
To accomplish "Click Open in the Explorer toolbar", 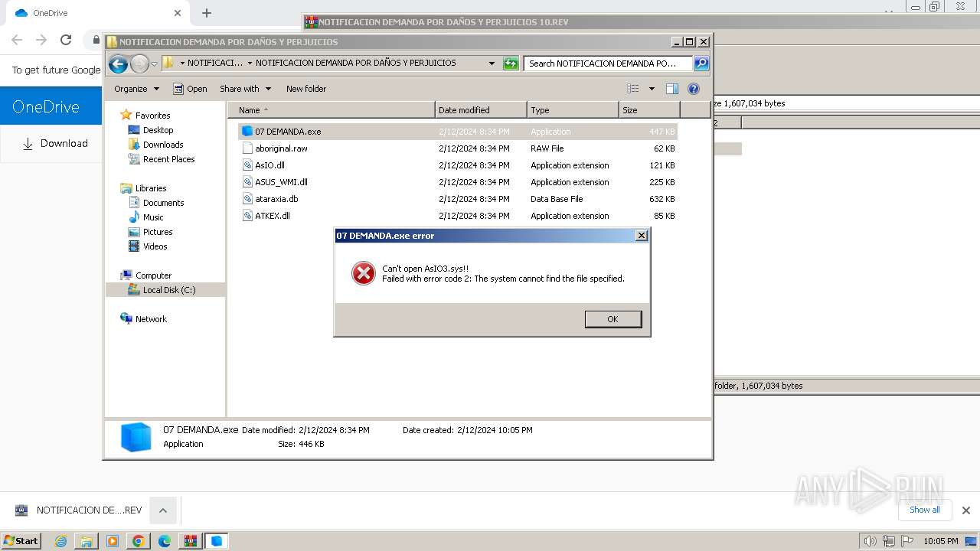I will [190, 89].
